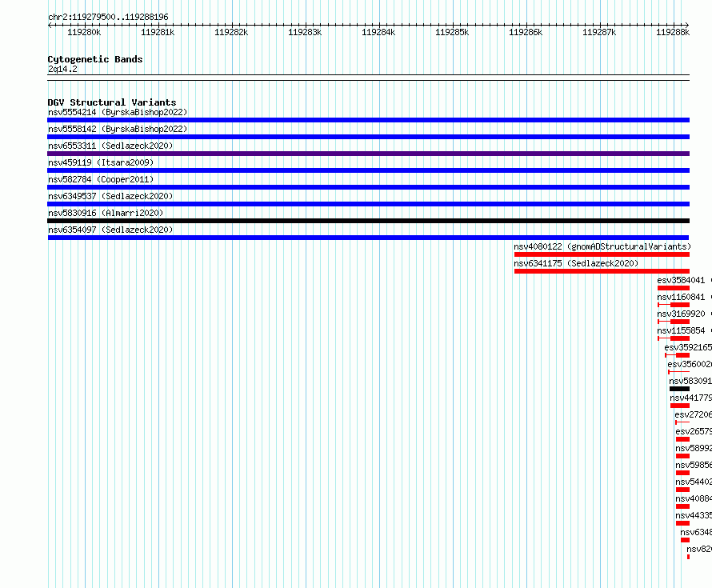Select the 119280k ruler tick label

point(84,32)
